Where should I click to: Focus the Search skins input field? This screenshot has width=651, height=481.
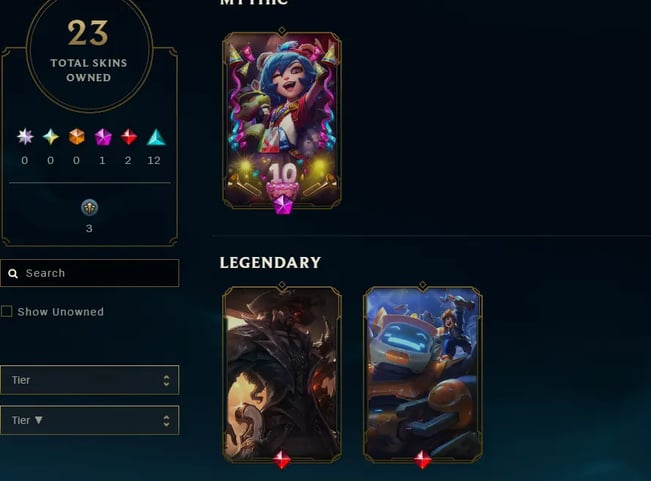[x=90, y=273]
